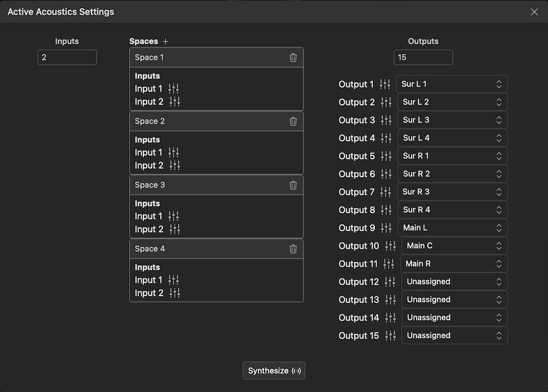Click sliders icon next to Output 9

[x=386, y=228]
